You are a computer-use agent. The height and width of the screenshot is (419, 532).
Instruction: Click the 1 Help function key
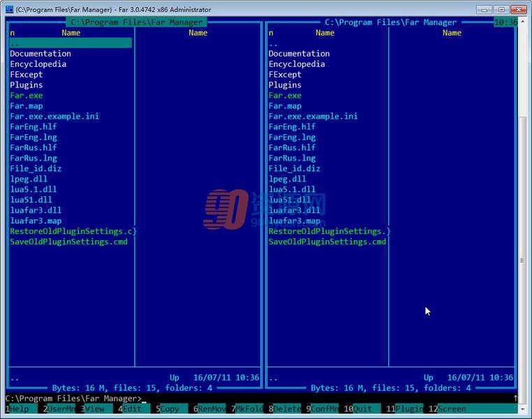(x=21, y=409)
